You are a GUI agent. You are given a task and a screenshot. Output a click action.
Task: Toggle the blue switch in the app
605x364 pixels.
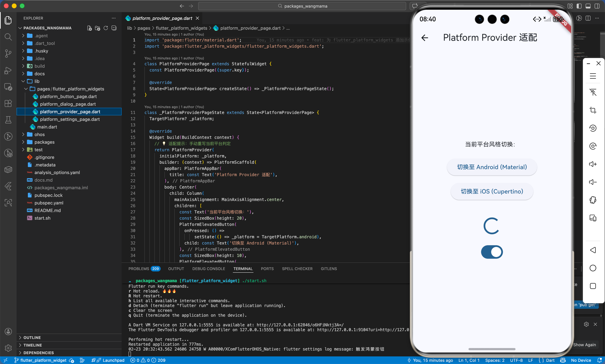pyautogui.click(x=492, y=252)
